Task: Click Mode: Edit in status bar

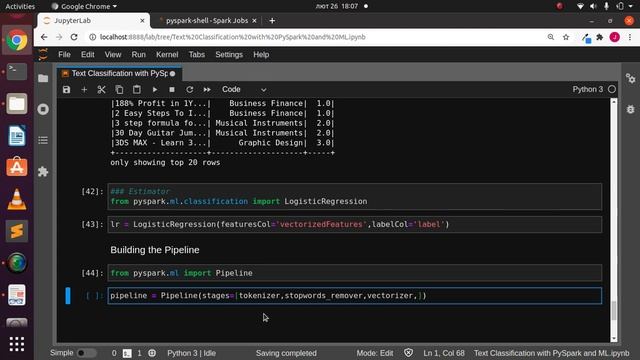Action: coord(375,353)
